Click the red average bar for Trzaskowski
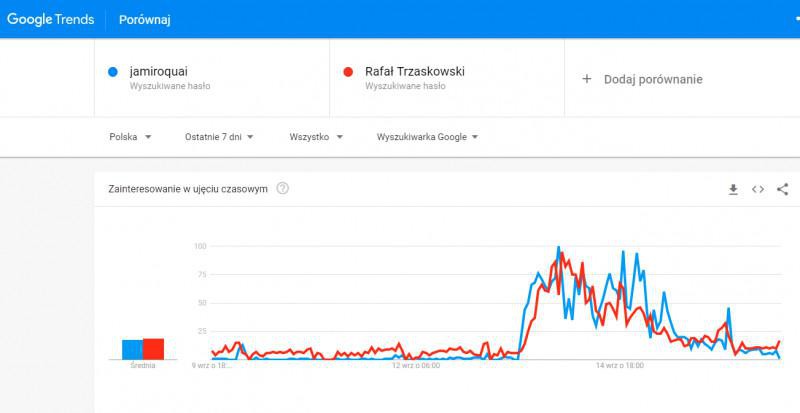Image resolution: width=800 pixels, height=413 pixels. 153,348
